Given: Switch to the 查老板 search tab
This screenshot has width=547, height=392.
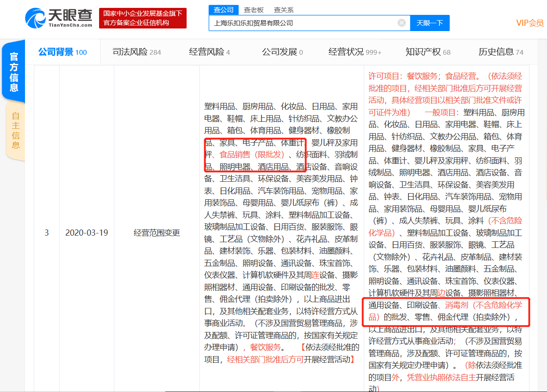Looking at the screenshot, I should click(254, 10).
